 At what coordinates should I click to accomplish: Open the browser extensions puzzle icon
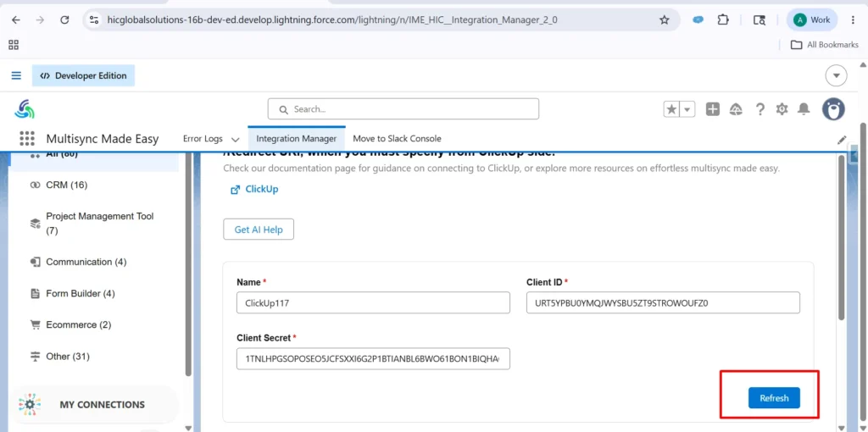723,20
